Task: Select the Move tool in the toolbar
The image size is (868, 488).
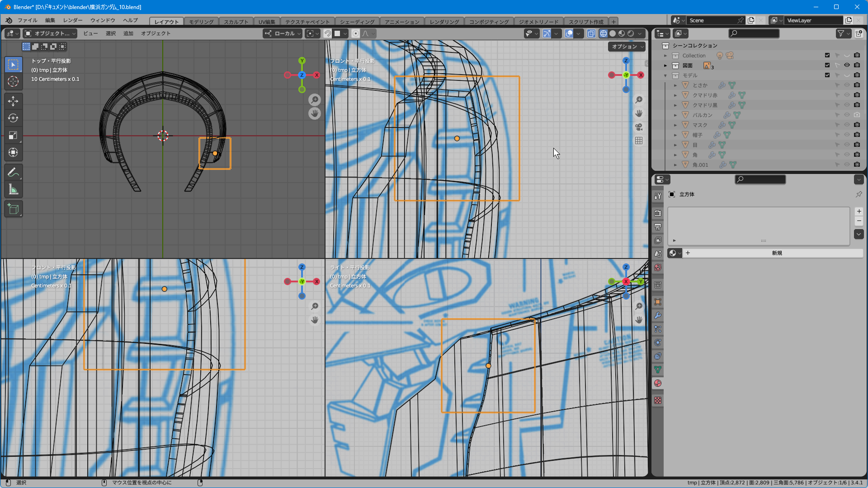Action: click(13, 101)
